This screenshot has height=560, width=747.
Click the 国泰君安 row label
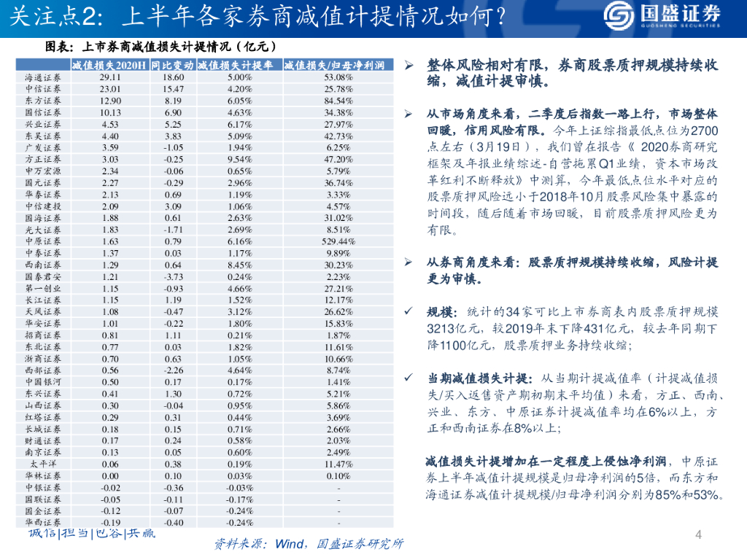click(43, 276)
